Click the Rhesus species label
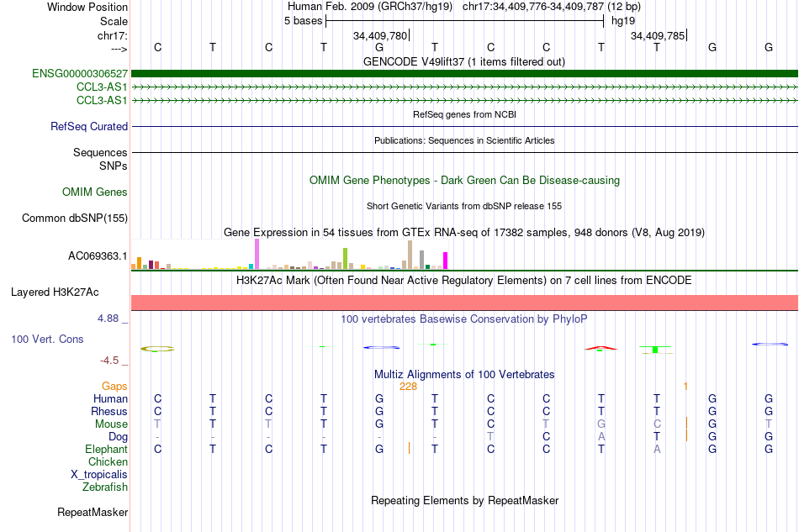The width and height of the screenshot is (799, 532). 109,411
